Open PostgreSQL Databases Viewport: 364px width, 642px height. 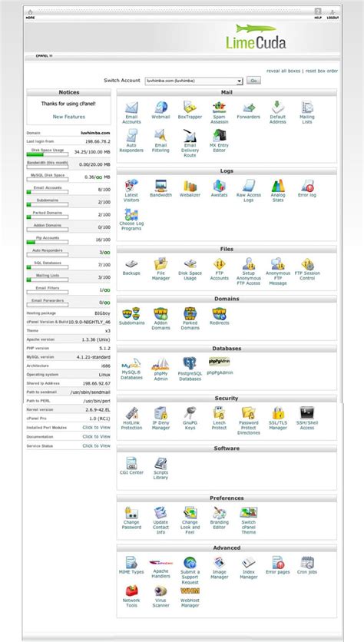[190, 369]
